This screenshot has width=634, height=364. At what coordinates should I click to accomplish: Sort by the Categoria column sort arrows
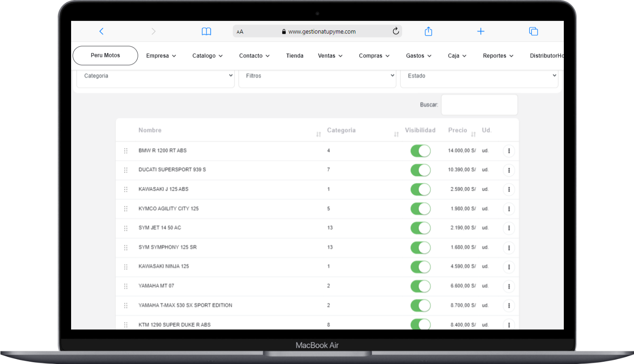tap(396, 134)
